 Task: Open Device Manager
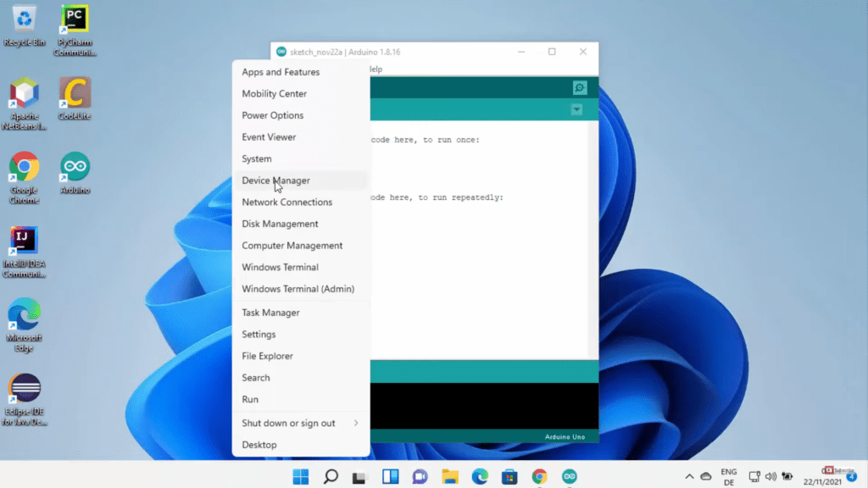tap(301, 180)
